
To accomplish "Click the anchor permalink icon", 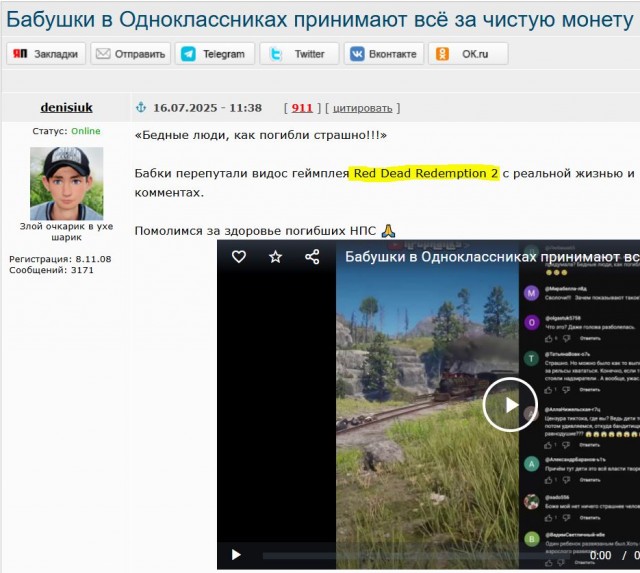I will tap(141, 107).
